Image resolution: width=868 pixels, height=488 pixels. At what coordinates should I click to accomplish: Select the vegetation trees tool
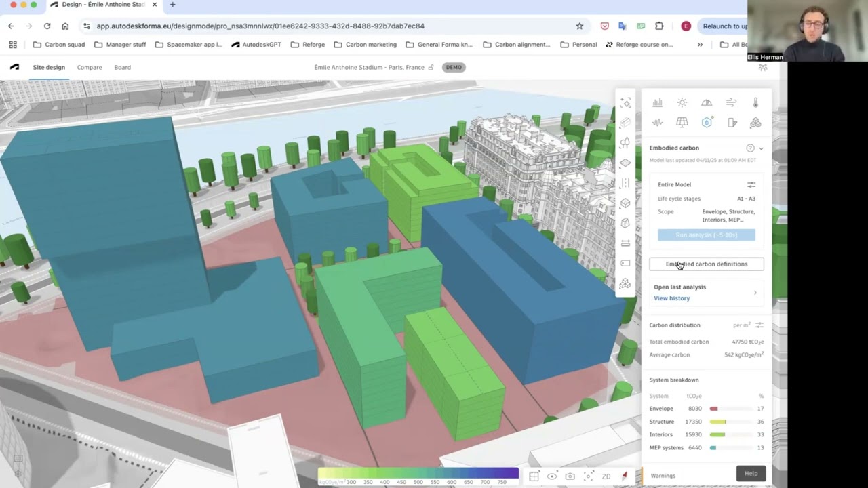625,143
